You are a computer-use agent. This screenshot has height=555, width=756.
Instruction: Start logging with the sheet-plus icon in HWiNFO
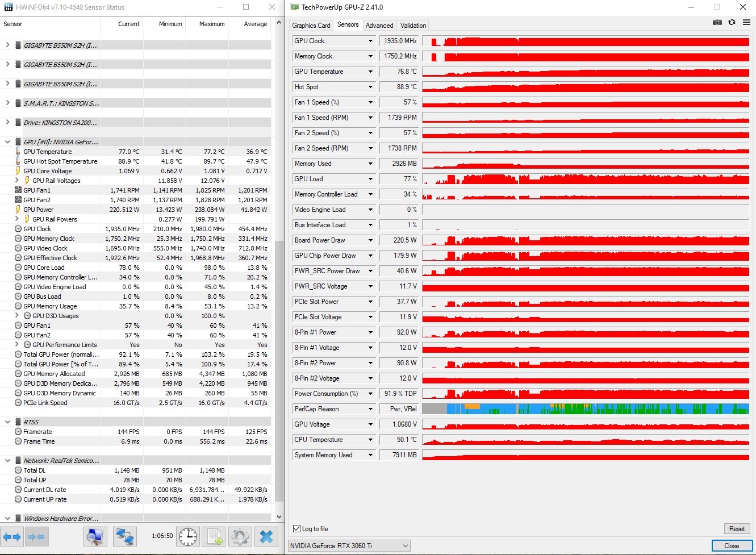click(x=214, y=536)
